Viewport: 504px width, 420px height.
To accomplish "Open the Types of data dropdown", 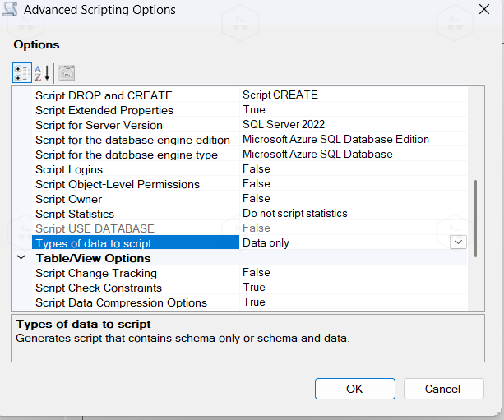I will pyautogui.click(x=458, y=242).
